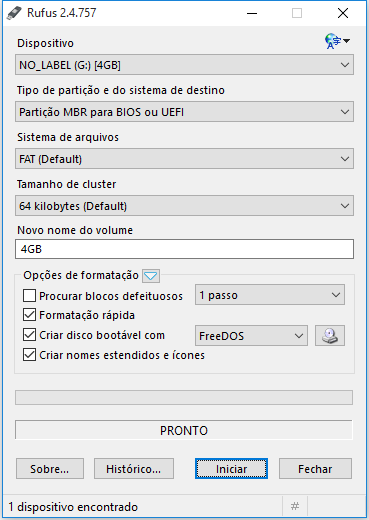
Task: Enable Procurar blocos defeituosos checkbox
Action: tap(29, 296)
